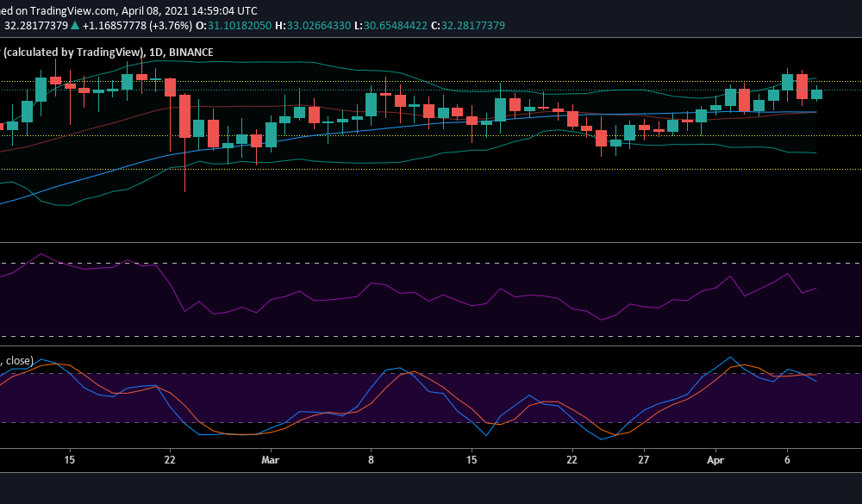Select the last price value 32.28177379 beside the triangle
Image resolution: width=862 pixels, height=504 pixels.
click(35, 26)
